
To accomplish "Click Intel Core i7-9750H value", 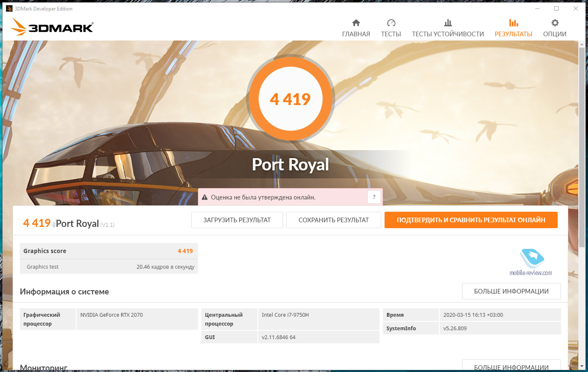I will (285, 315).
